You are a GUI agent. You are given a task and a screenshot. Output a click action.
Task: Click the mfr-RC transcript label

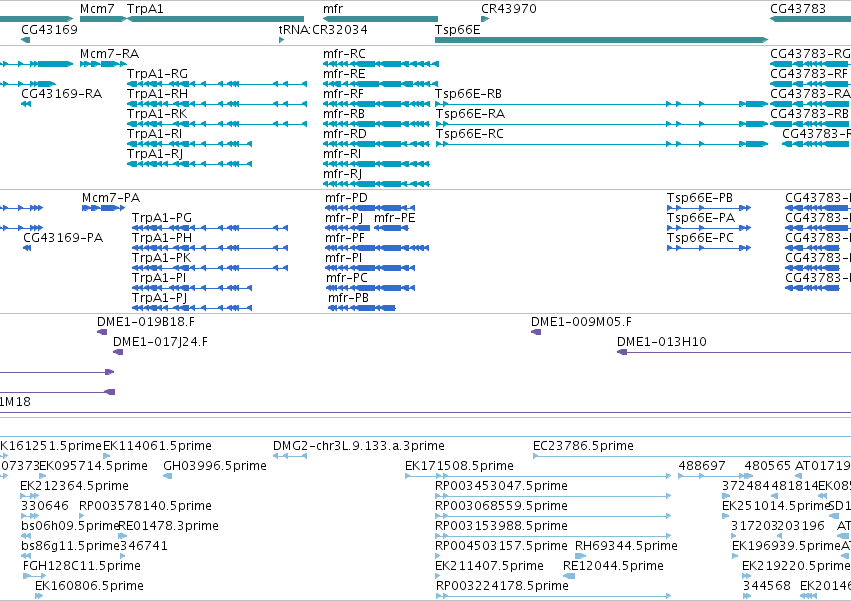click(x=344, y=54)
